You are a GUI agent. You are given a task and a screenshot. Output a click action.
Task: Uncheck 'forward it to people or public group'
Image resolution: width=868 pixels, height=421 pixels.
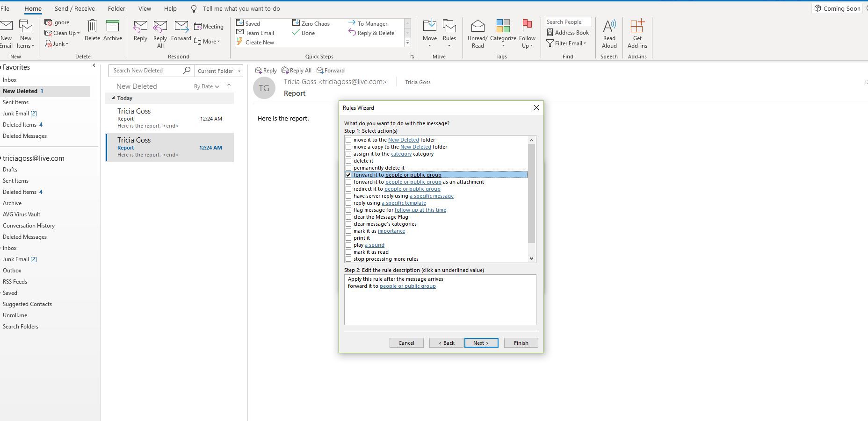(x=348, y=175)
